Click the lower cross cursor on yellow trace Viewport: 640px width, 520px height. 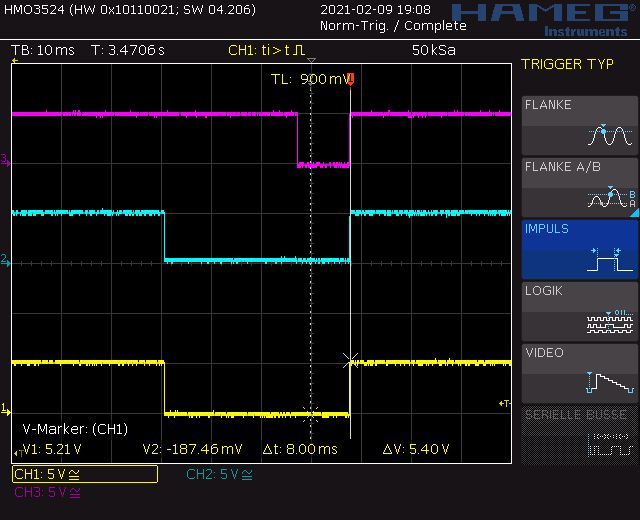311,414
